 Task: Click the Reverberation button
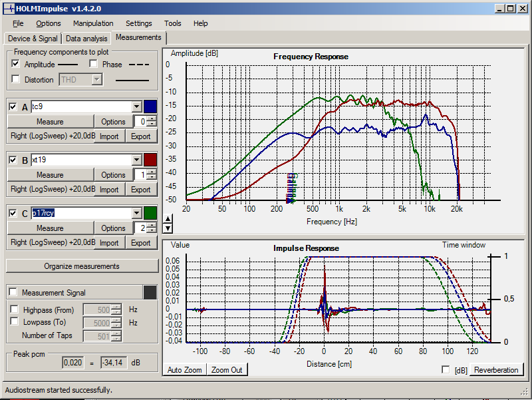tap(496, 370)
